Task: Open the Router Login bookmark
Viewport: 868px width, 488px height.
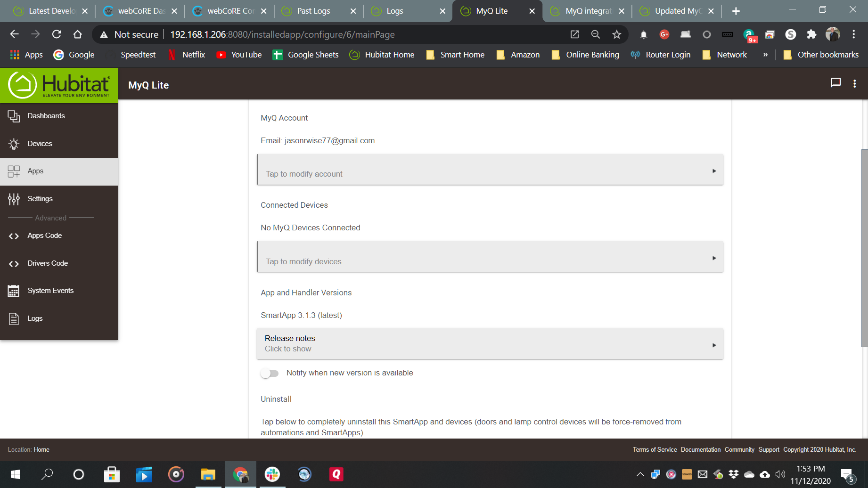Action: tap(661, 55)
